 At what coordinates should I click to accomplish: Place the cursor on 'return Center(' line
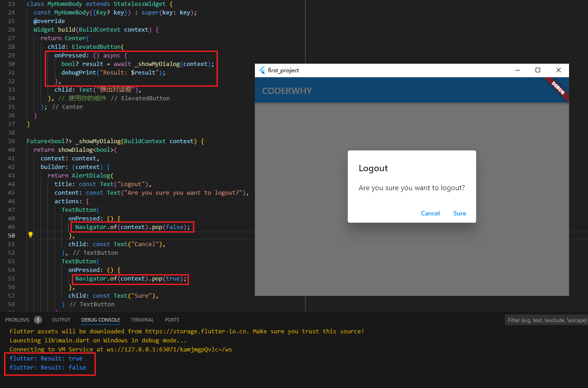coord(65,38)
